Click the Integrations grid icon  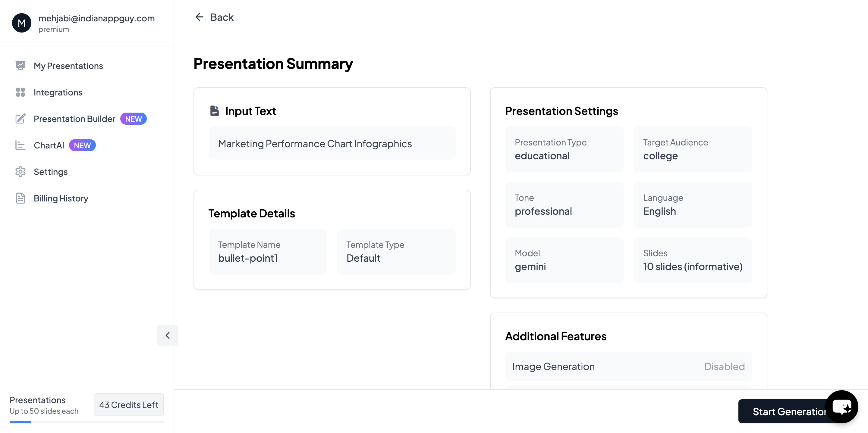[x=20, y=92]
